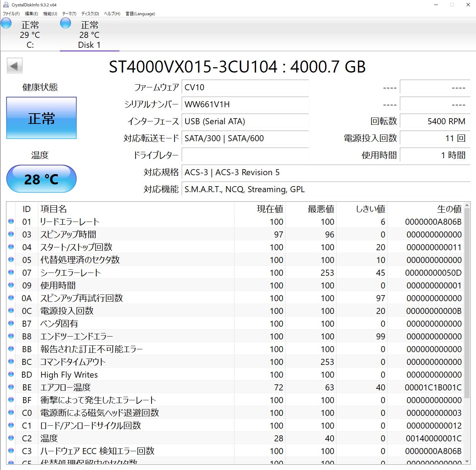Click the blue status orb for Disk 1

pos(66,24)
